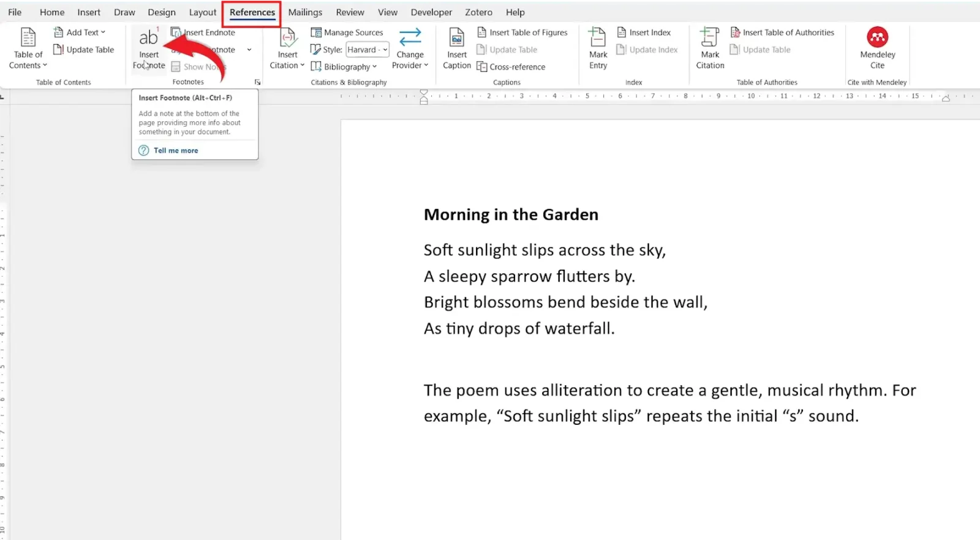Open the Developer tab
Image resolution: width=980 pixels, height=540 pixels.
431,12
